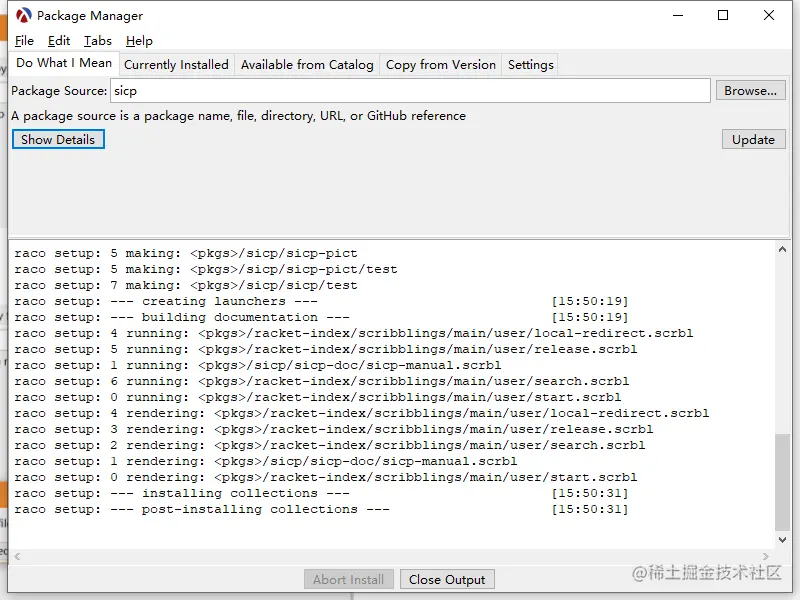The width and height of the screenshot is (800, 600).
Task: Click the Show Details button
Action: tap(58, 139)
